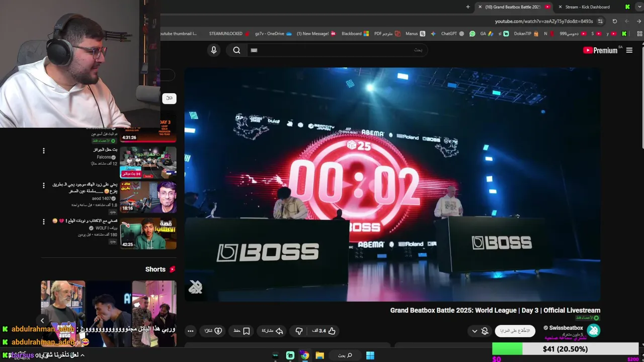644x362 pixels.
Task: Open the Swissbeatbox channel name link
Action: [x=566, y=328]
